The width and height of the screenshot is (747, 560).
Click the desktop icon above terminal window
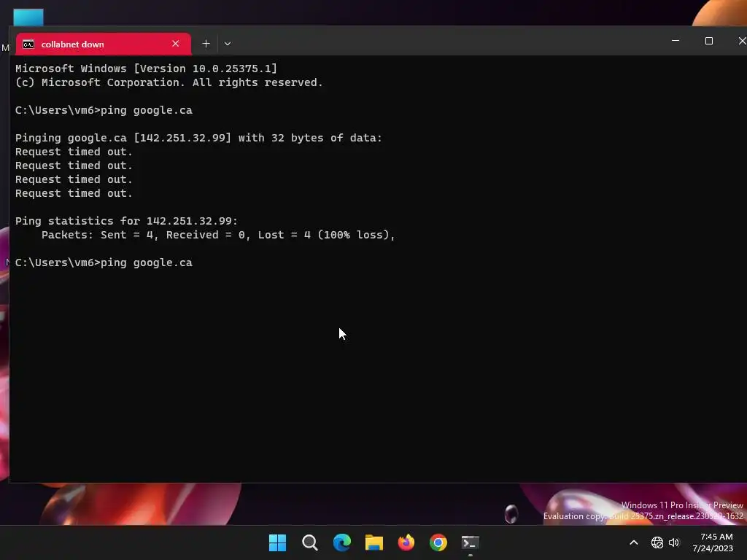[28, 17]
